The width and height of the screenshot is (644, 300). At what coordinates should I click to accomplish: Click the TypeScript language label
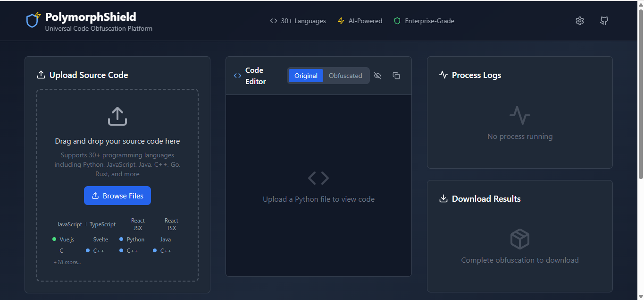click(x=102, y=224)
